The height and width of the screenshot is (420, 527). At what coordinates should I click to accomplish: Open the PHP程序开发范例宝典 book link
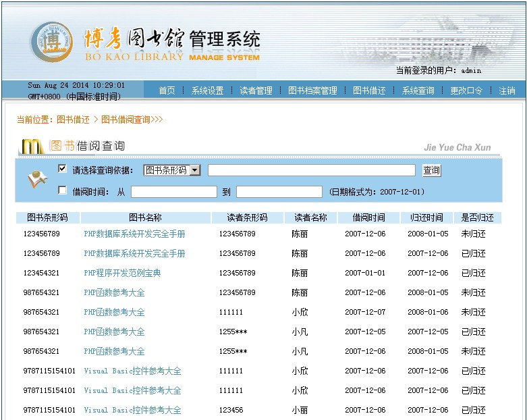(122, 273)
